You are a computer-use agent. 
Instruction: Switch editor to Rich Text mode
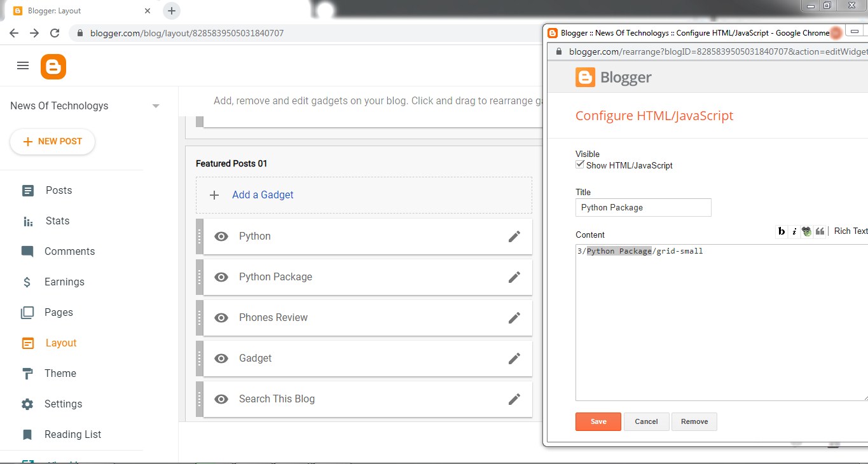[851, 231]
